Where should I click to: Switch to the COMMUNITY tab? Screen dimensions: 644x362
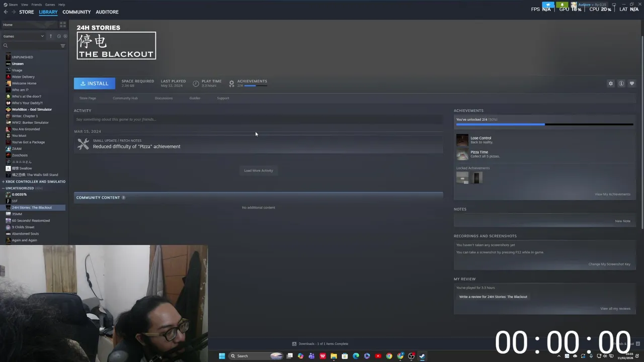click(76, 12)
